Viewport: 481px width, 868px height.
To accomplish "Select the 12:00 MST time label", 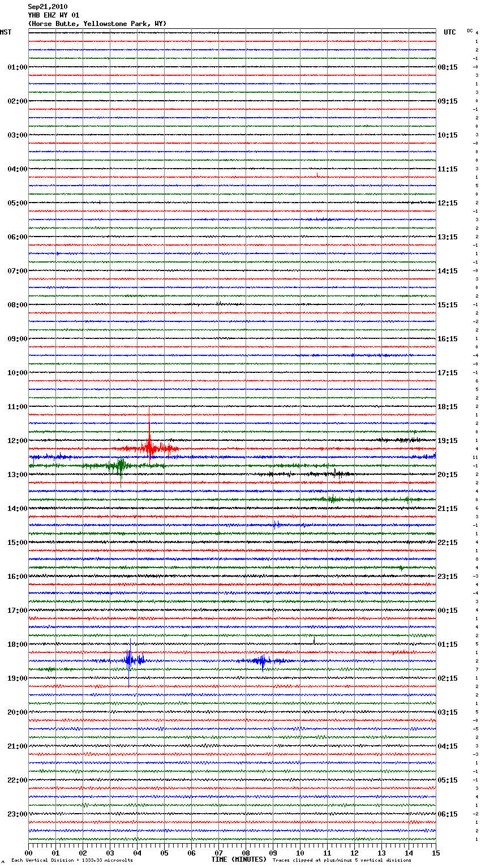I will point(18,441).
